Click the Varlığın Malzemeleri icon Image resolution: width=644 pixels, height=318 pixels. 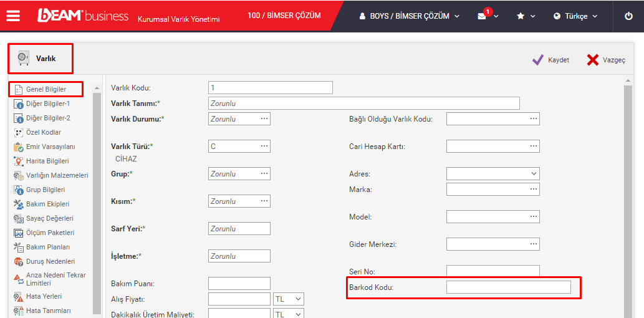click(x=19, y=175)
